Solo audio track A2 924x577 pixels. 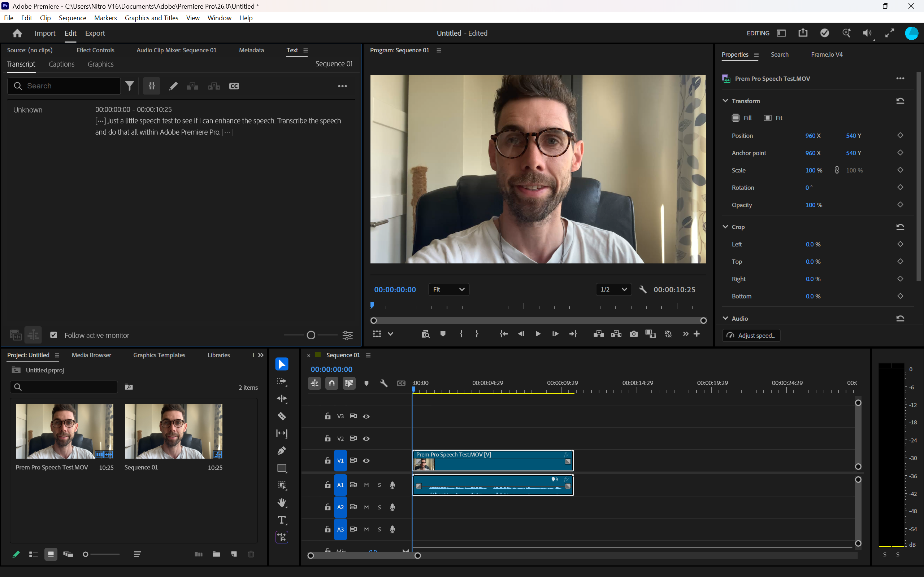pyautogui.click(x=379, y=507)
